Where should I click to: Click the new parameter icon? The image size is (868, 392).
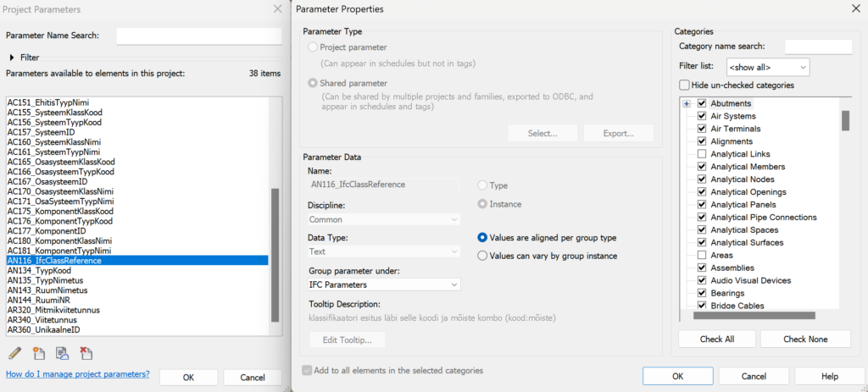point(38,353)
